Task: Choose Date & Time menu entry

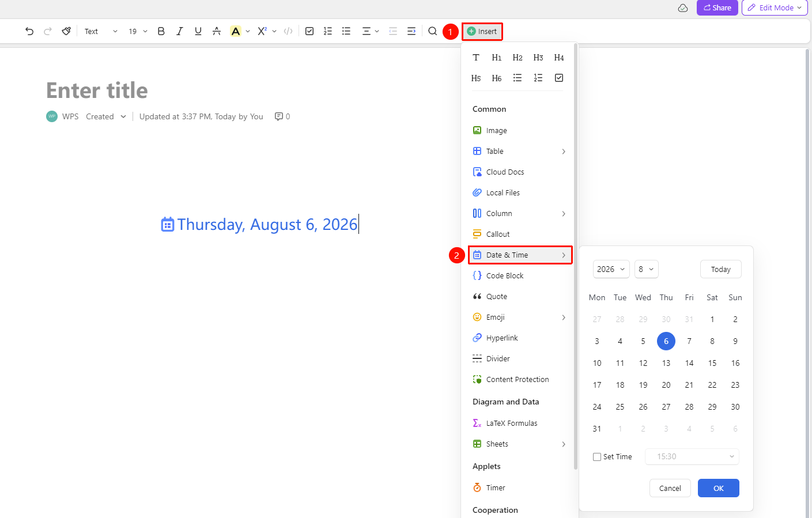Action: [x=520, y=255]
